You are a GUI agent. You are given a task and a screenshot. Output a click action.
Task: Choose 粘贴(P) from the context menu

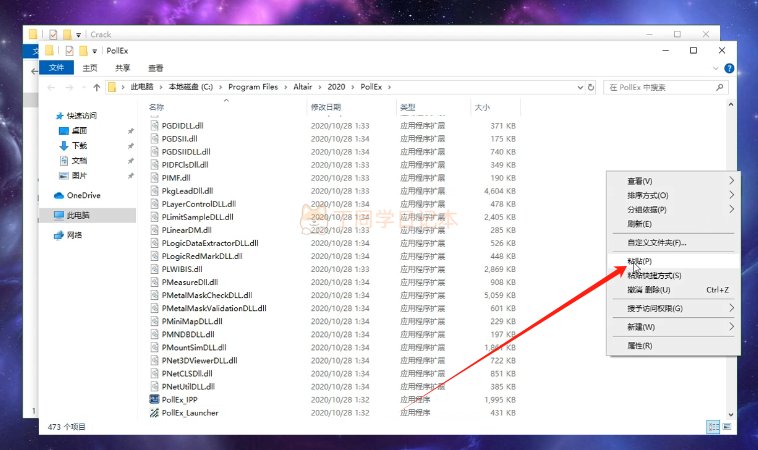[673, 261]
